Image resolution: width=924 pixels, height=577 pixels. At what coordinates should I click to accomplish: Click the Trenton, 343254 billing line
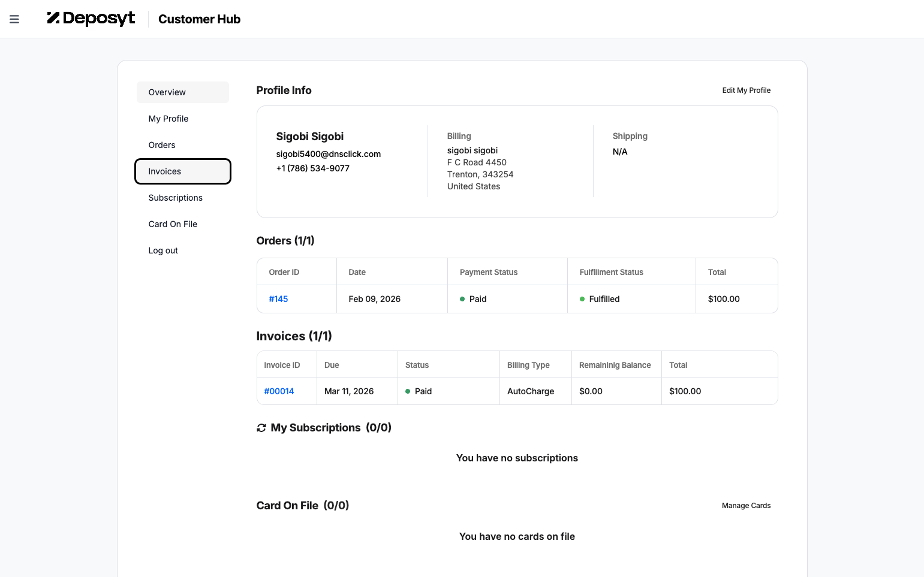click(x=480, y=174)
